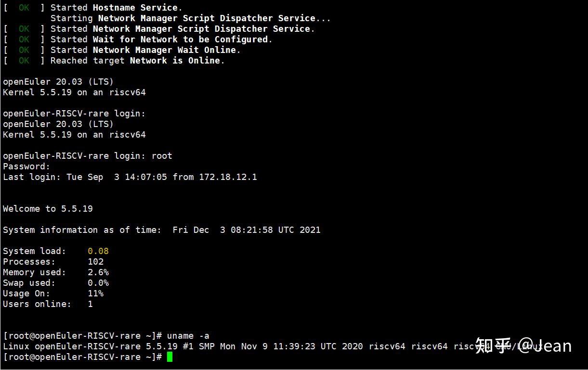The height and width of the screenshot is (370, 588).
Task: Click the first green OK status marker
Action: (x=24, y=8)
